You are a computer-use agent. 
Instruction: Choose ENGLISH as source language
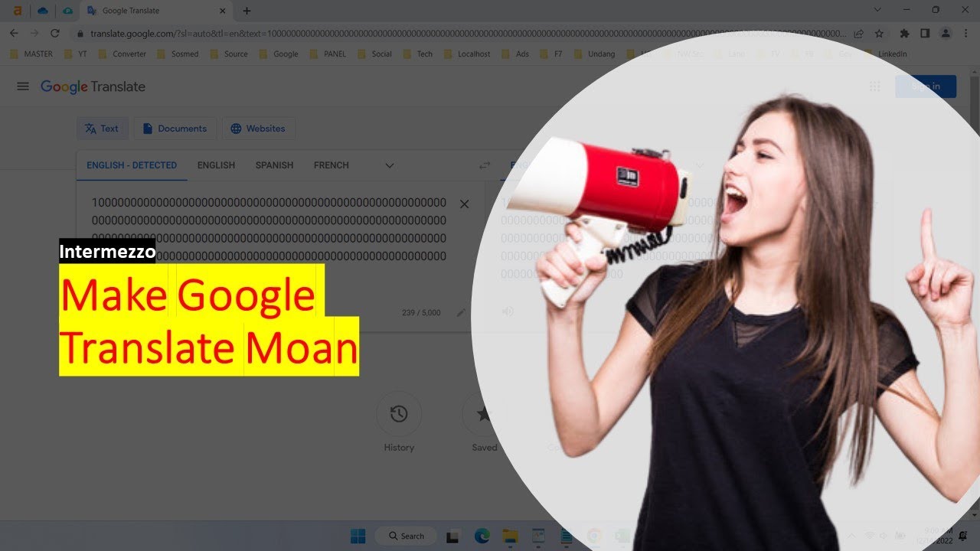(x=216, y=165)
